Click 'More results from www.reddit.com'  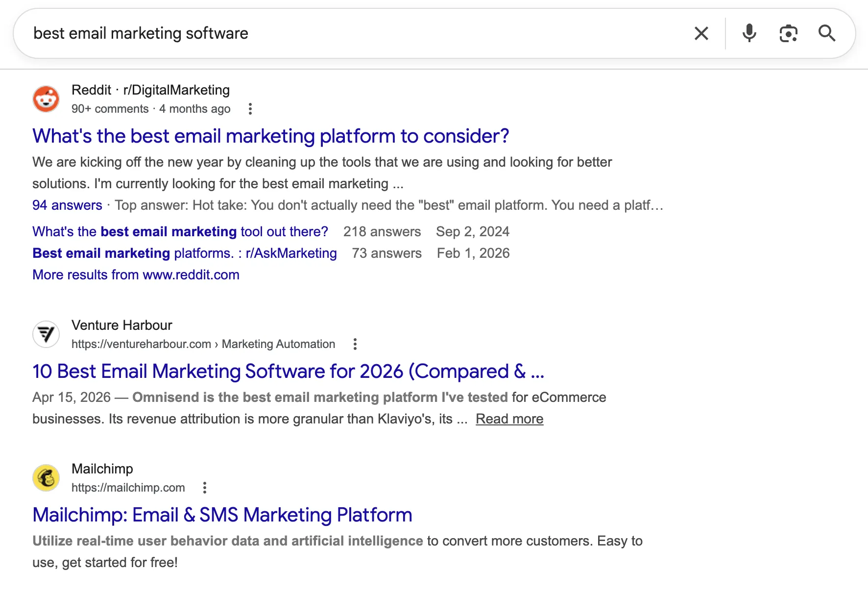pos(136,274)
